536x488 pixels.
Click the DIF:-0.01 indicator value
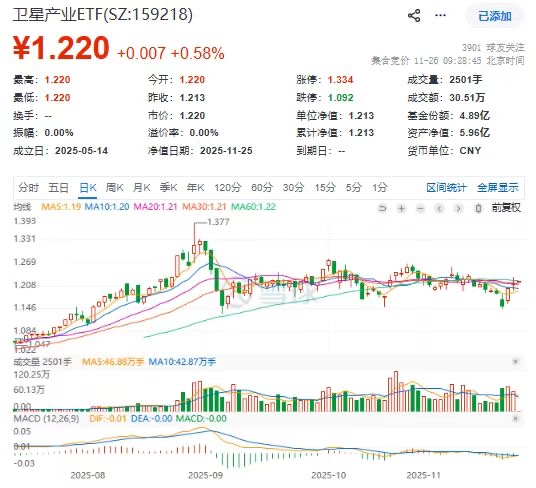point(107,419)
